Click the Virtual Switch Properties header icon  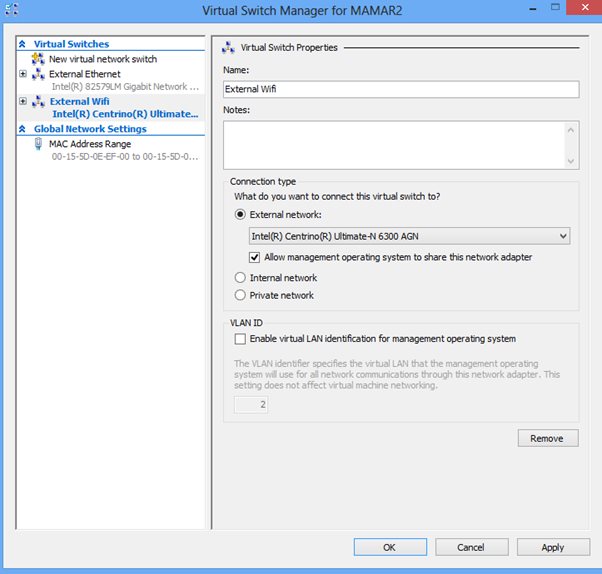coord(229,47)
